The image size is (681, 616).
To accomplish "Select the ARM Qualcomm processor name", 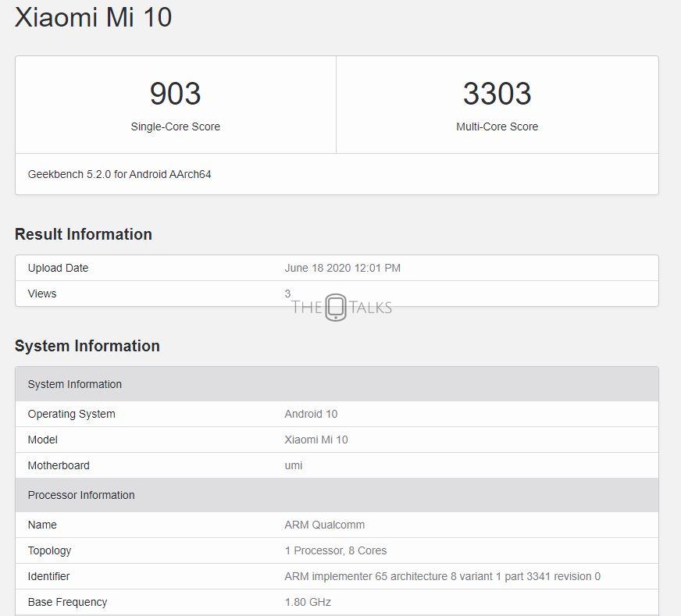I will pyautogui.click(x=324, y=525).
